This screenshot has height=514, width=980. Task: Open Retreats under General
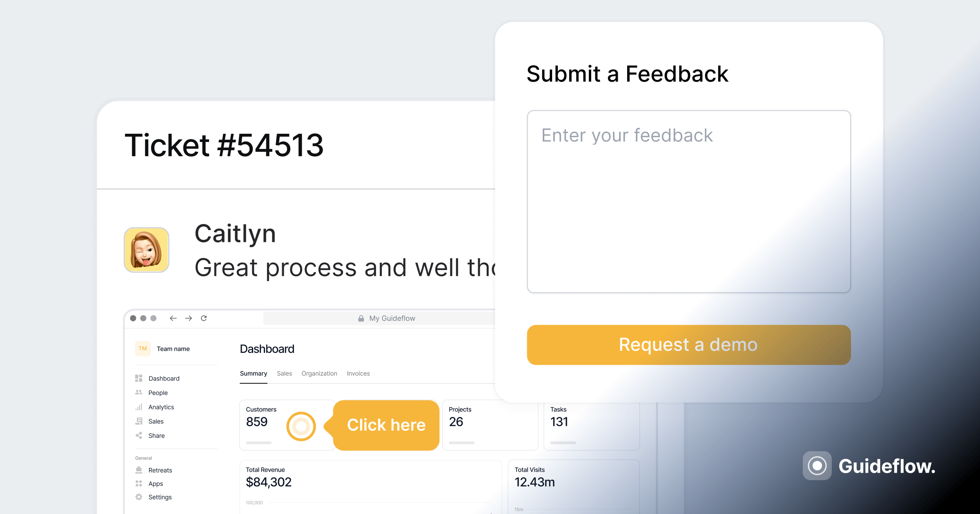[160, 470]
